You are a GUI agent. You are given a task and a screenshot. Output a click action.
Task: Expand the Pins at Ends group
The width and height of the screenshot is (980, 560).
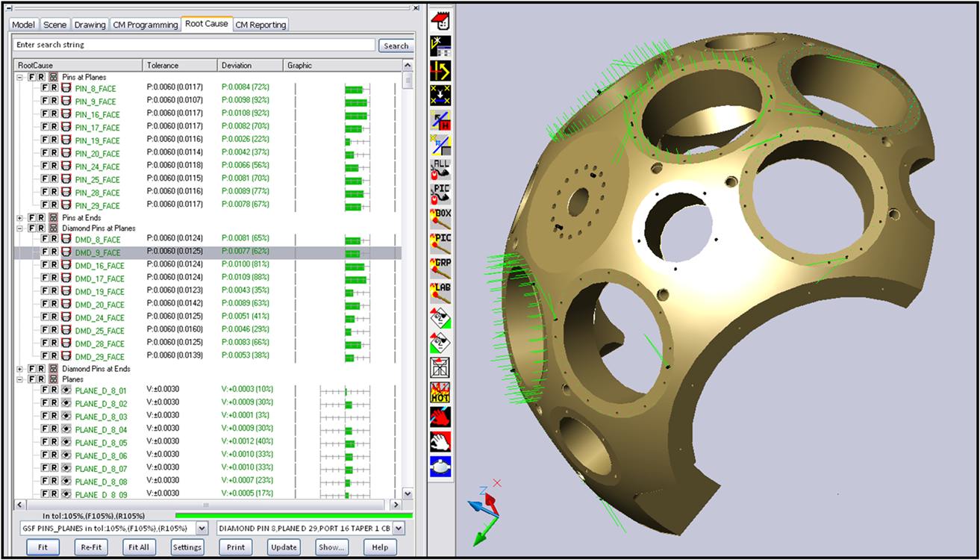click(19, 217)
